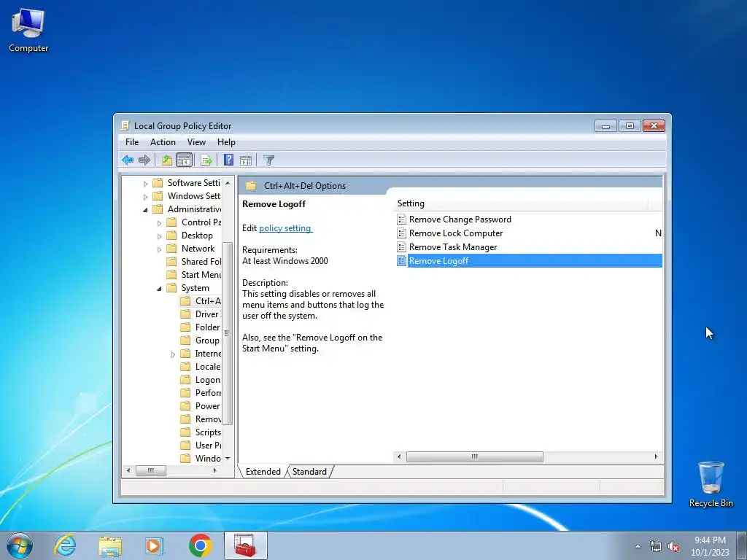Open Windows Media Player from the taskbar
This screenshot has height=560, width=747.
point(154,545)
